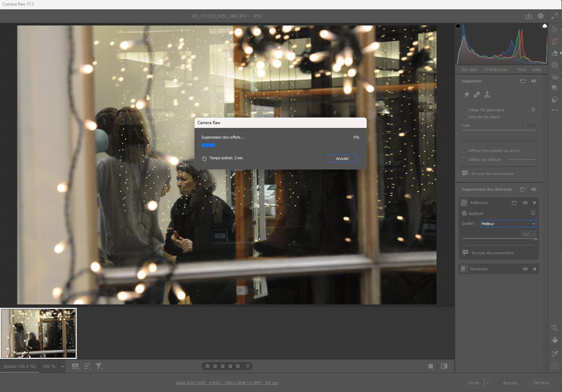Rate the photo five stars

coord(238,366)
